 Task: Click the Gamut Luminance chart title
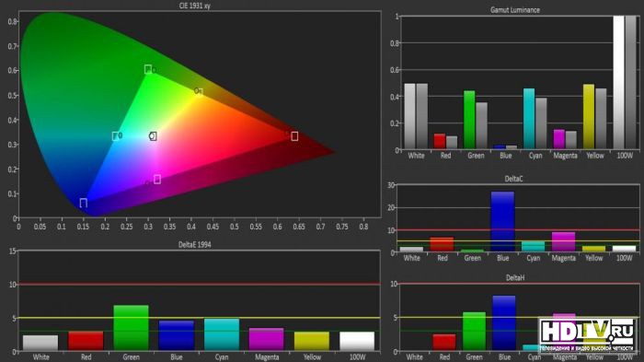(515, 10)
